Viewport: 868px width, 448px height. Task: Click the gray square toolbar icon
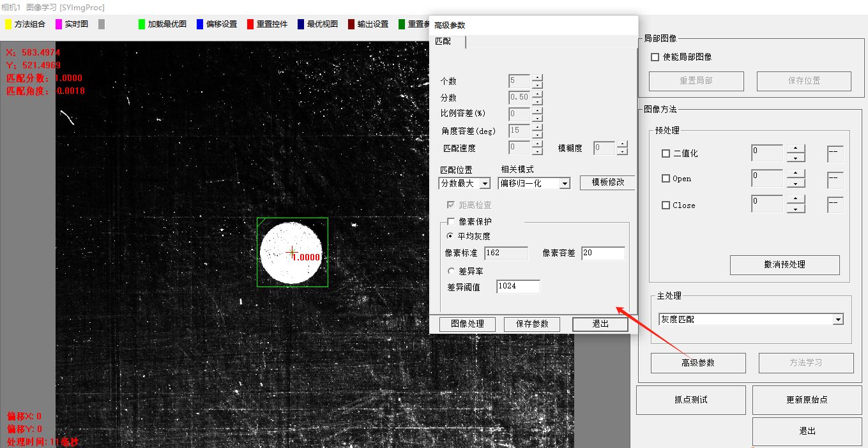coord(102,24)
